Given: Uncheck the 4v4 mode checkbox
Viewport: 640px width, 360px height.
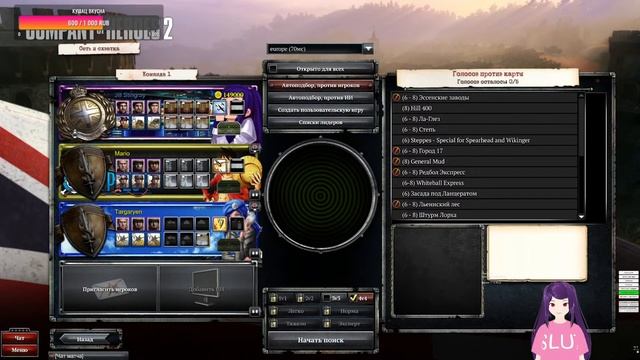Looking at the screenshot, I should (x=353, y=298).
